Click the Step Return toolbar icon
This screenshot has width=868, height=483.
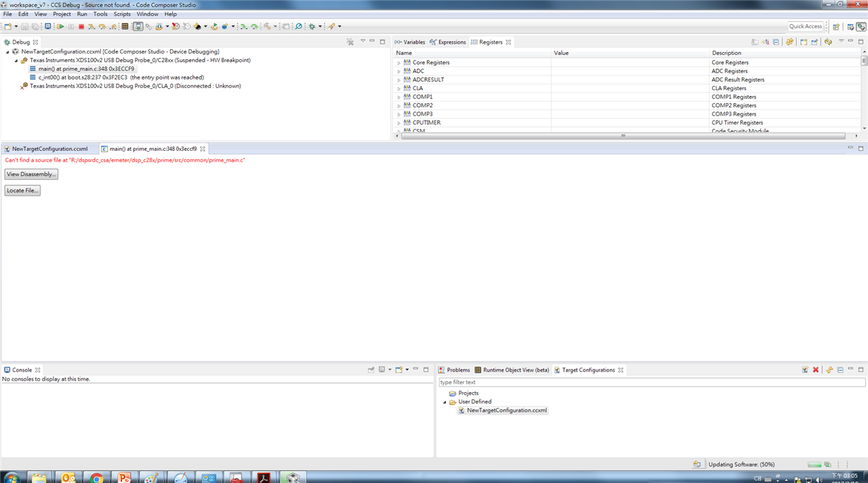coord(113,26)
